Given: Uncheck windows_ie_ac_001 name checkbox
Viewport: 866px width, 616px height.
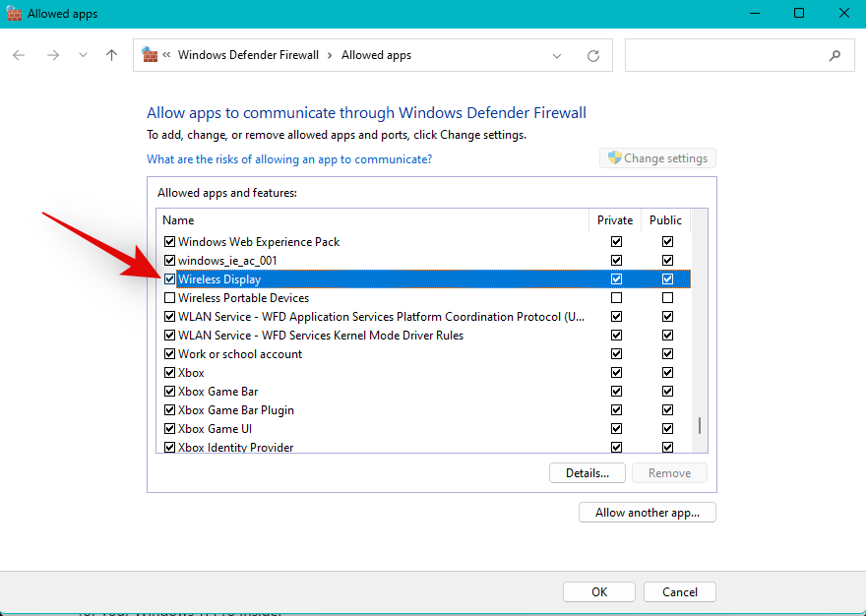Looking at the screenshot, I should (x=169, y=260).
